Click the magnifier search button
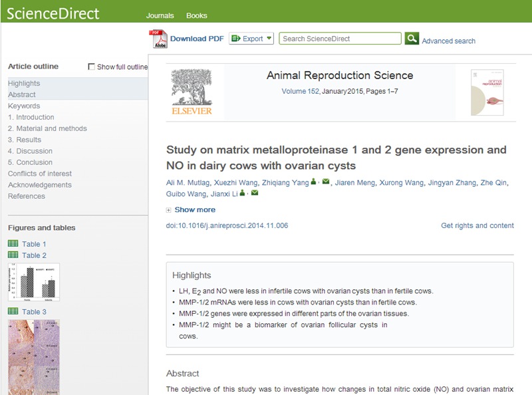The width and height of the screenshot is (532, 395). point(412,39)
